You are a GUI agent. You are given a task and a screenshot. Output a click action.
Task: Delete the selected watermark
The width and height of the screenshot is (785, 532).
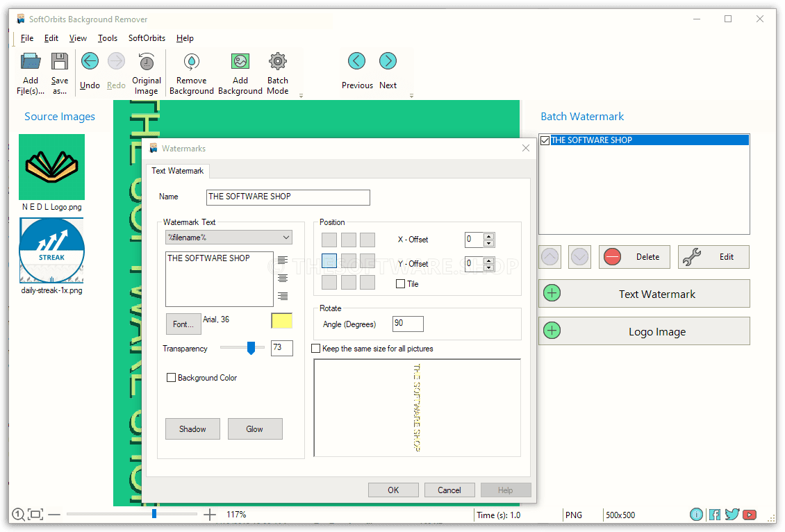(634, 257)
